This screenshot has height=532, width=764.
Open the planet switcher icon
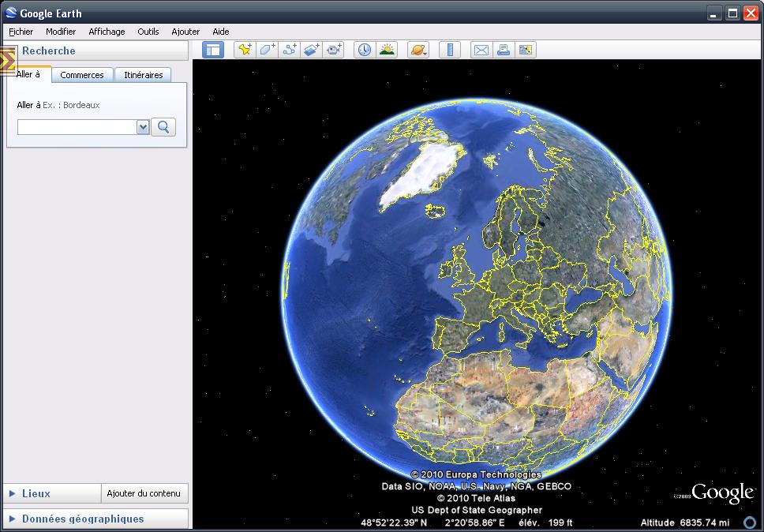[x=418, y=50]
